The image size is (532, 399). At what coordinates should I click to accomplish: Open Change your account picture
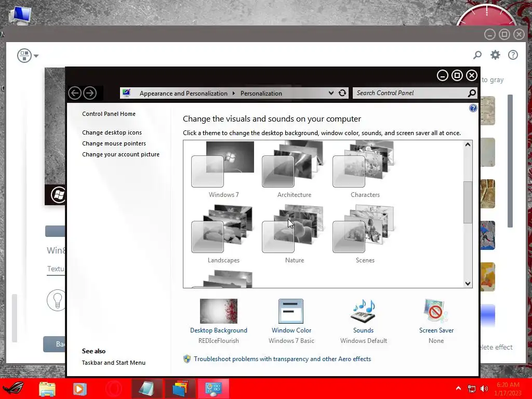pyautogui.click(x=121, y=154)
